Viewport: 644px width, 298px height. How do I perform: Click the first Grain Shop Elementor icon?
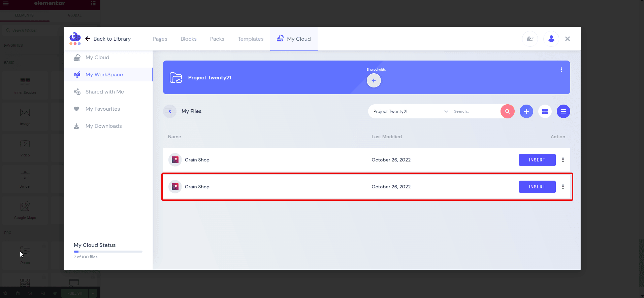(175, 160)
